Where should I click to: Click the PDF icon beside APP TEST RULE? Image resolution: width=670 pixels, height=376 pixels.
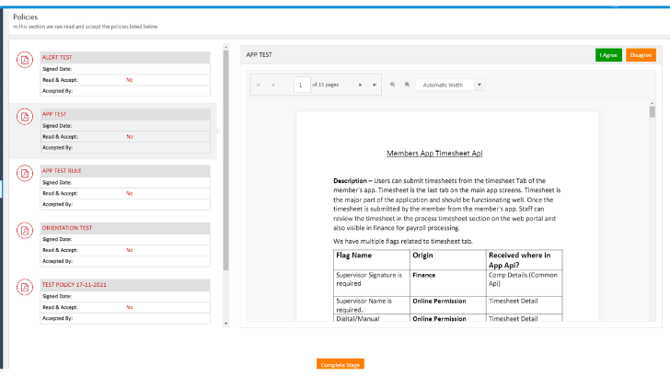pos(25,173)
